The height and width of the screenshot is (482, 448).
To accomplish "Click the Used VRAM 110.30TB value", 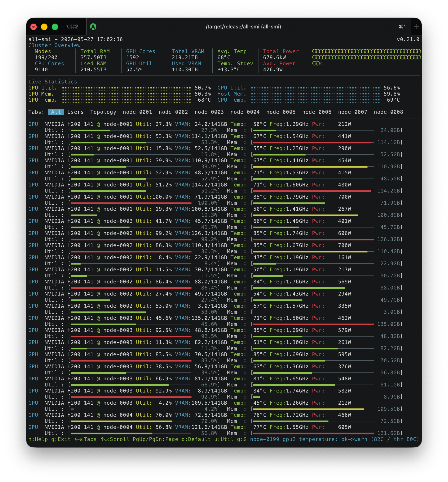I will 185,70.
